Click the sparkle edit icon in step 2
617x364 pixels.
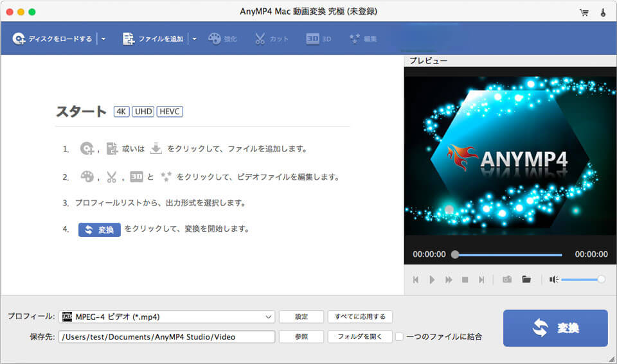(x=166, y=177)
